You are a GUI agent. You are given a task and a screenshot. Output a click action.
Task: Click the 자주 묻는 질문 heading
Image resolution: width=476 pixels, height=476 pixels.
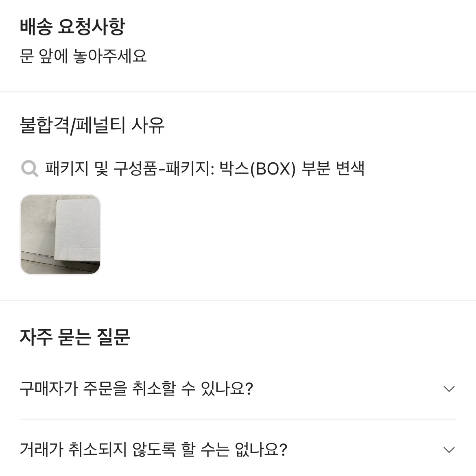[x=75, y=337]
